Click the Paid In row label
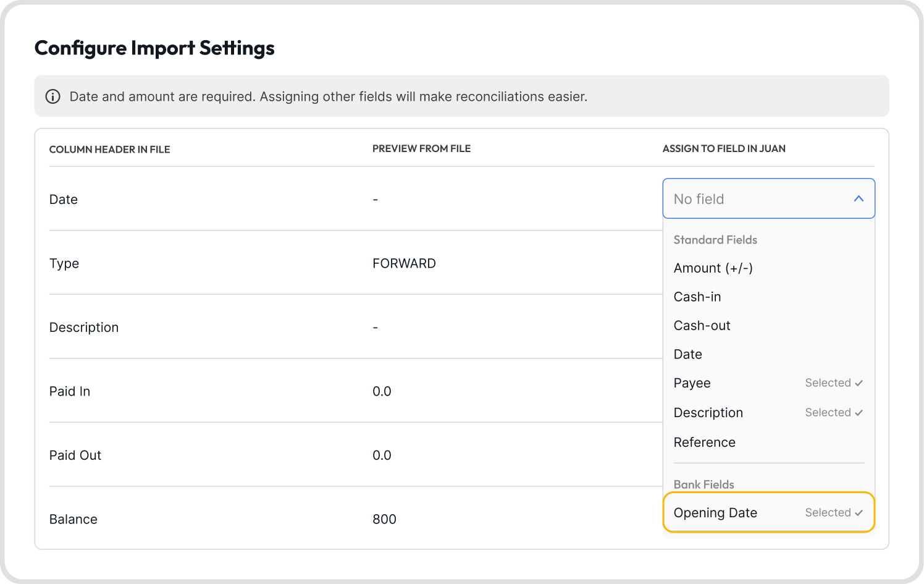924x584 pixels. [70, 391]
